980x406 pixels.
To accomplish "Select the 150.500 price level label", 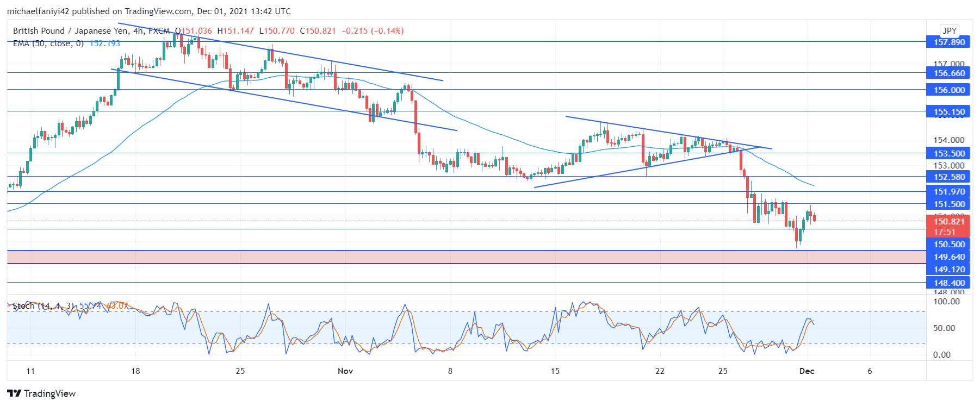I will pos(948,244).
